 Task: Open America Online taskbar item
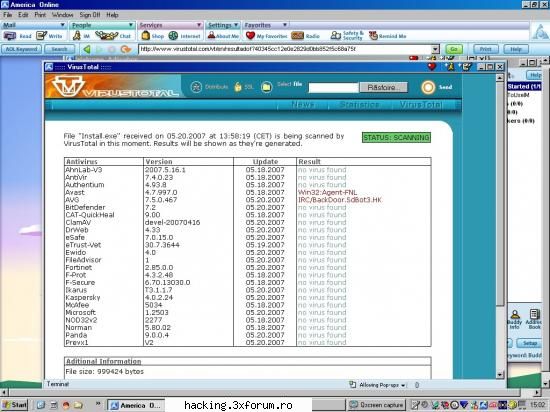pos(135,405)
